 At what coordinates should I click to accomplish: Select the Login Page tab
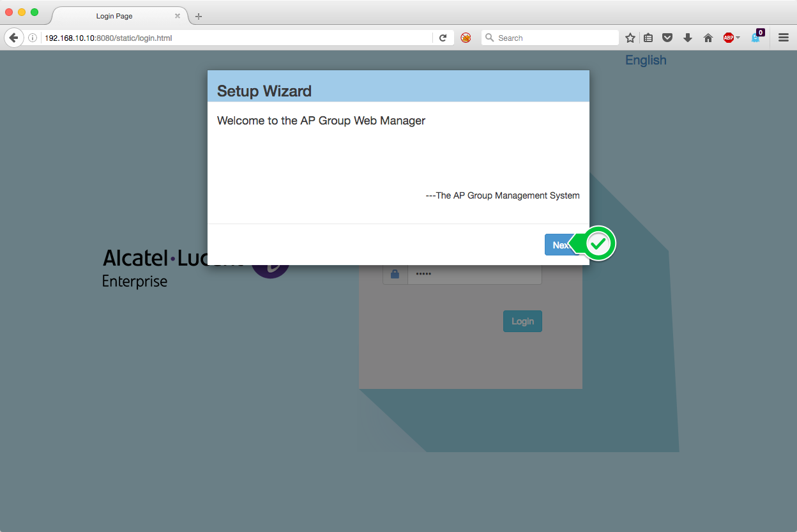point(114,16)
